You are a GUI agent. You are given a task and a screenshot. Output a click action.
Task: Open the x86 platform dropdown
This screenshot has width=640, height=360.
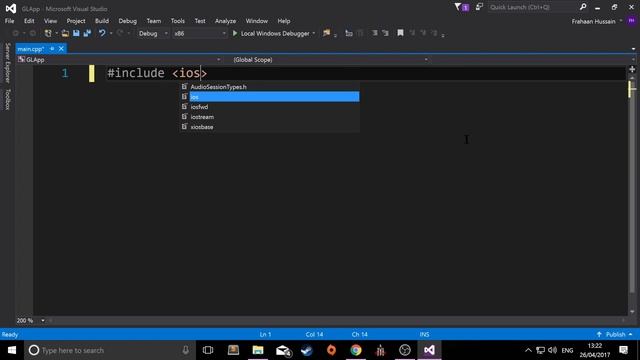(200, 33)
